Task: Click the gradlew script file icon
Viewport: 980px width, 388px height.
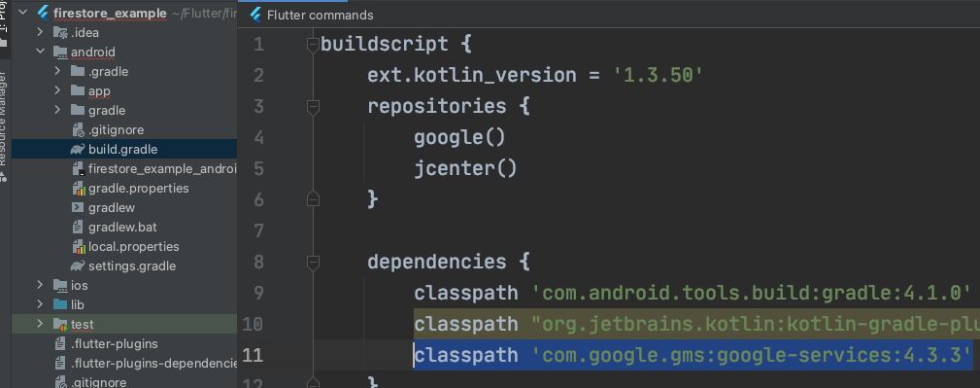Action: (78, 207)
